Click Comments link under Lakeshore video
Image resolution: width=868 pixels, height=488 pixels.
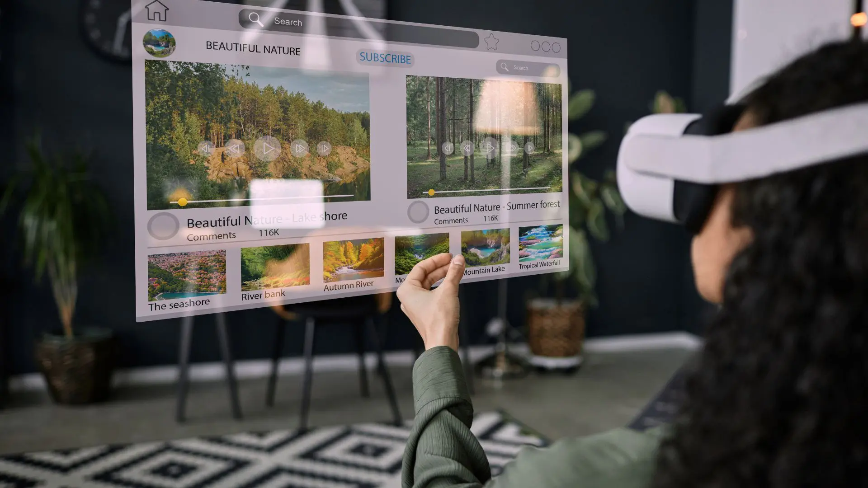click(x=212, y=234)
